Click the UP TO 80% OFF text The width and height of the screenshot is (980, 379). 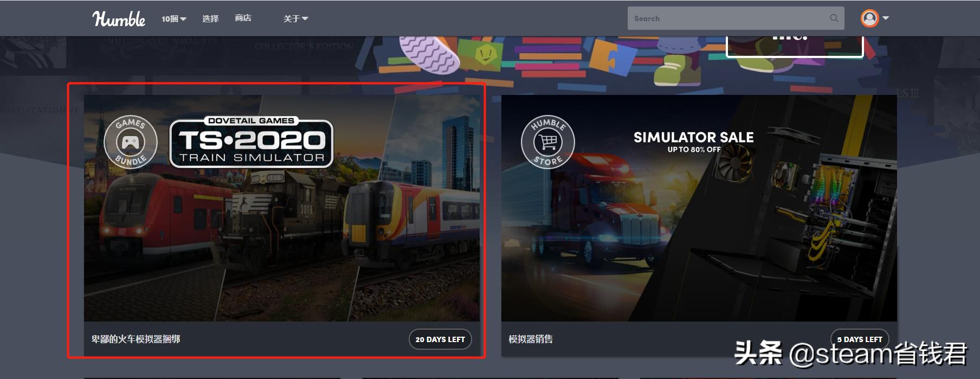[x=694, y=150]
